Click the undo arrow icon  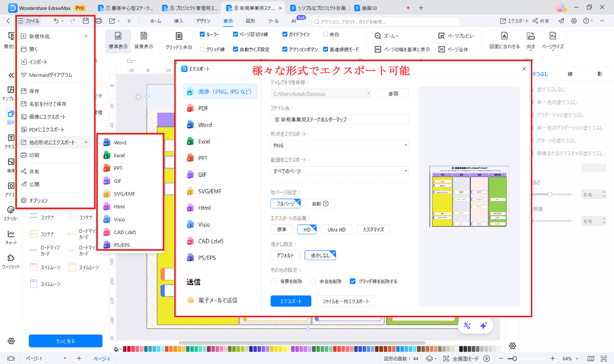pyautogui.click(x=56, y=21)
